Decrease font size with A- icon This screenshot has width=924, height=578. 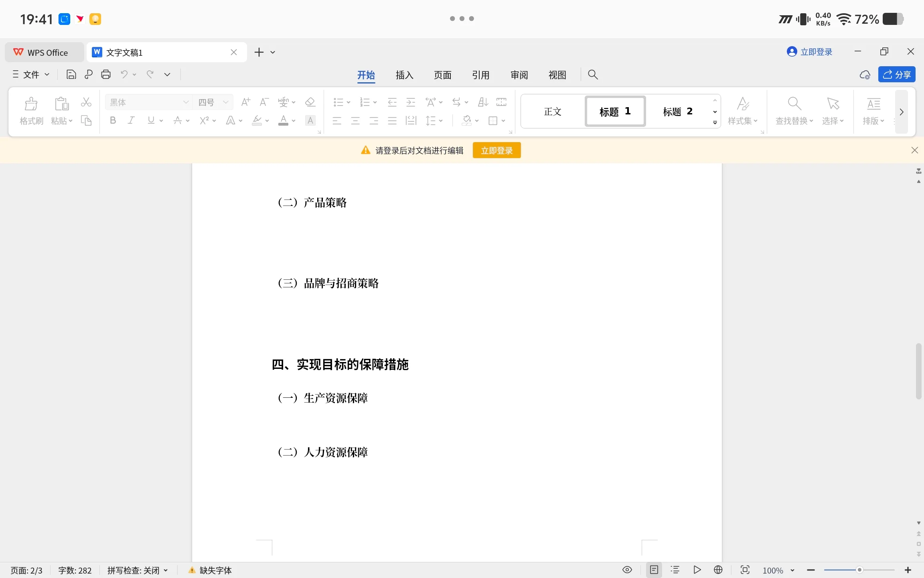pyautogui.click(x=264, y=102)
